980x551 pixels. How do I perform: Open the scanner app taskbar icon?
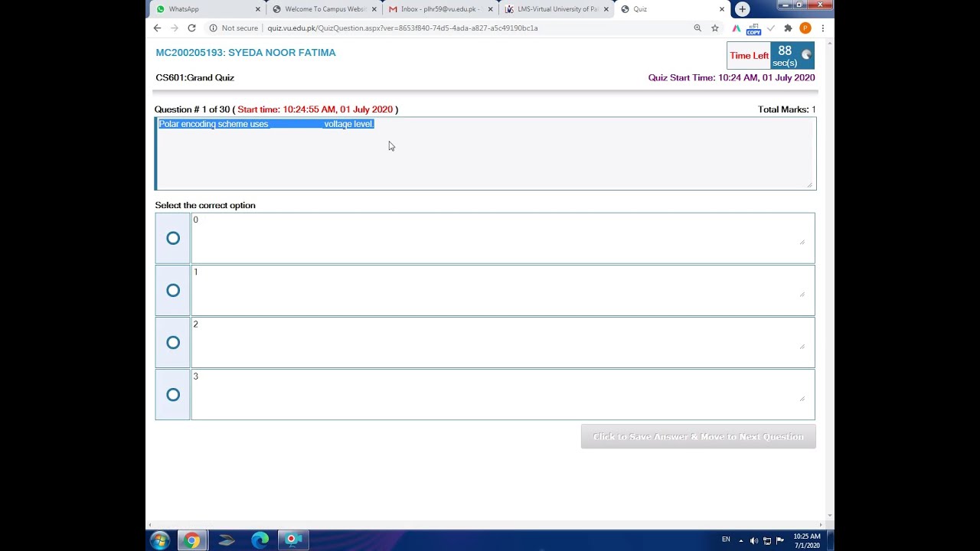click(x=227, y=540)
